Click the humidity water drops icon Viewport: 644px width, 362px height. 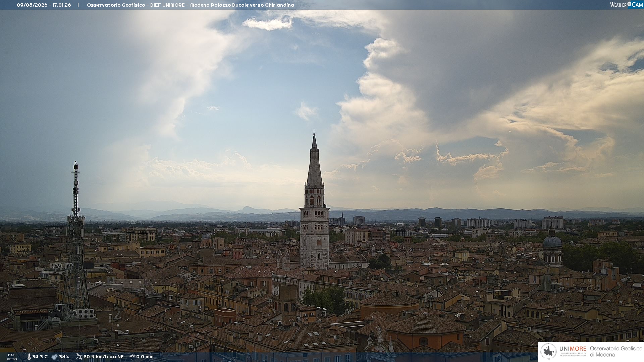tap(54, 357)
